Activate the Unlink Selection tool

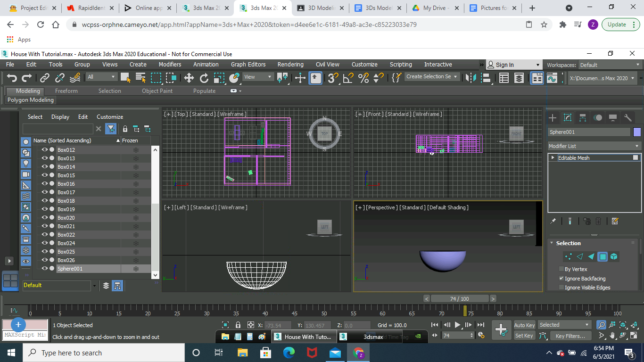point(60,78)
